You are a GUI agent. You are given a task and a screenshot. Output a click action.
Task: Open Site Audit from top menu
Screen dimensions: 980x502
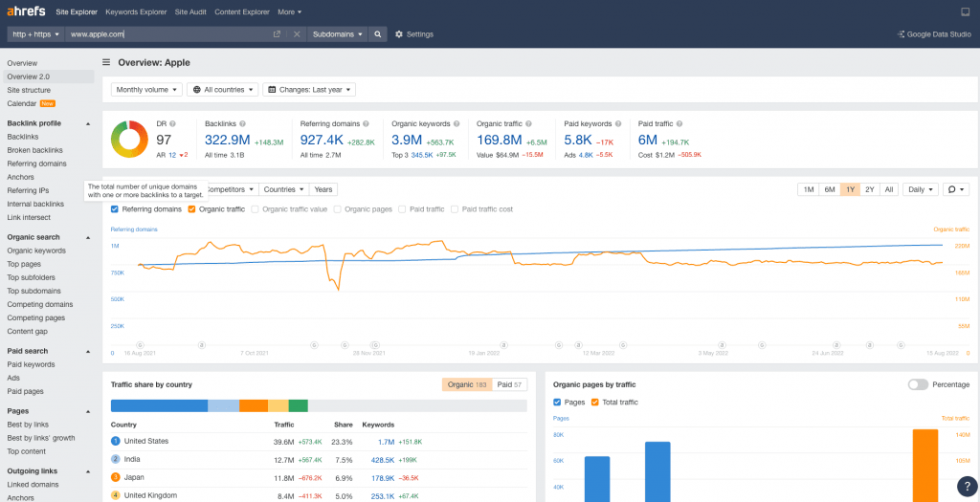coord(190,11)
